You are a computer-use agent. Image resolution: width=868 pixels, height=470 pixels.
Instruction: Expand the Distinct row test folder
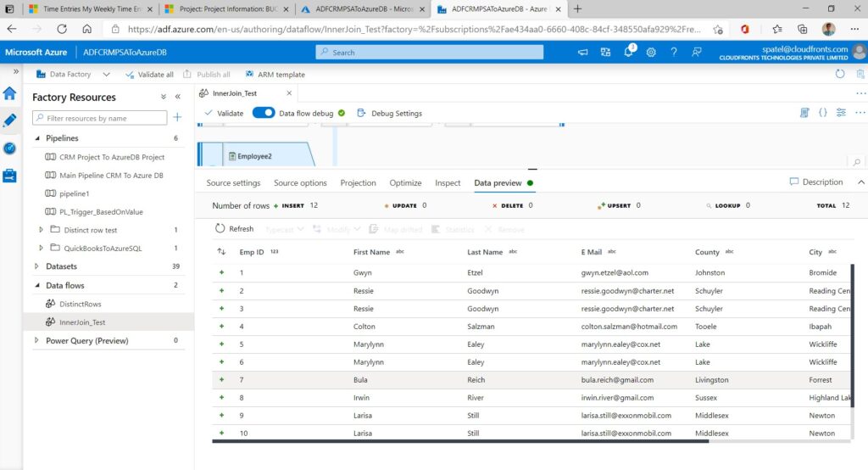pos(41,229)
